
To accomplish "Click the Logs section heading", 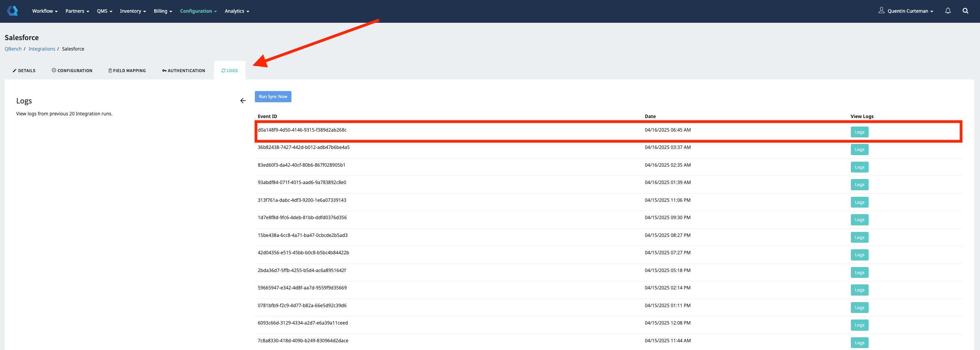I will point(24,101).
